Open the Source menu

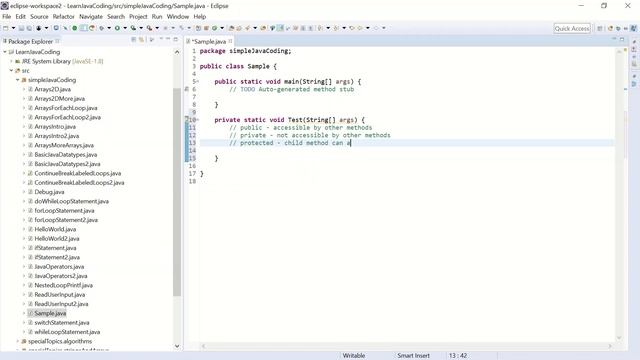click(x=39, y=17)
